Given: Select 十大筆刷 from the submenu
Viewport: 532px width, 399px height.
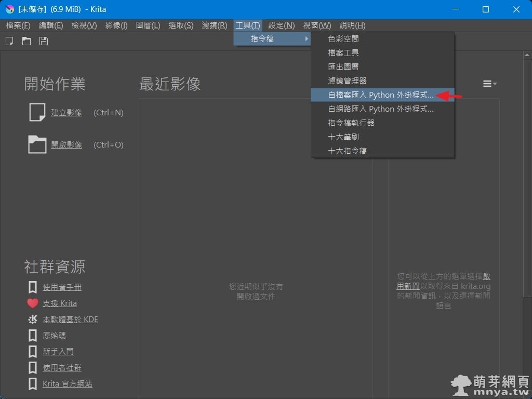Looking at the screenshot, I should click(343, 137).
